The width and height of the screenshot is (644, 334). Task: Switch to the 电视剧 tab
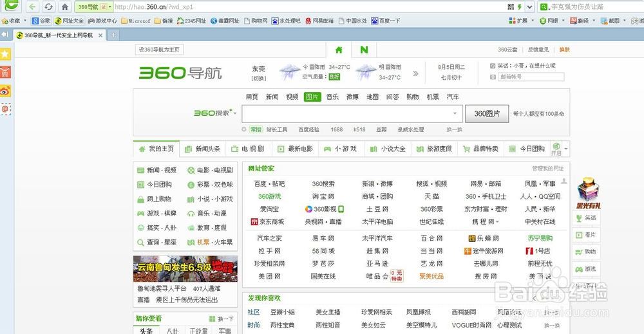click(248, 149)
